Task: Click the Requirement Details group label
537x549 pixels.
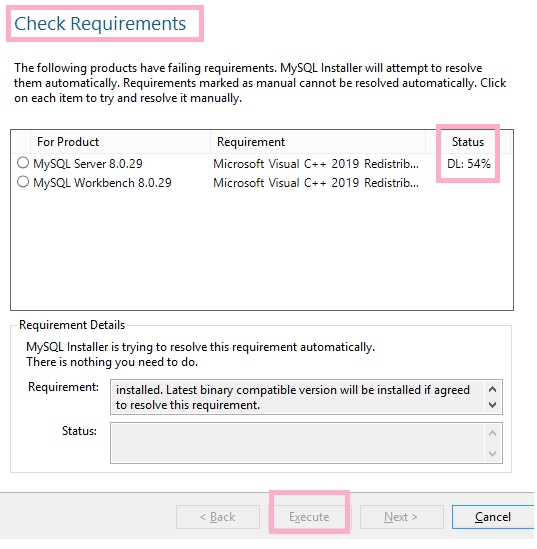Action: point(72,325)
